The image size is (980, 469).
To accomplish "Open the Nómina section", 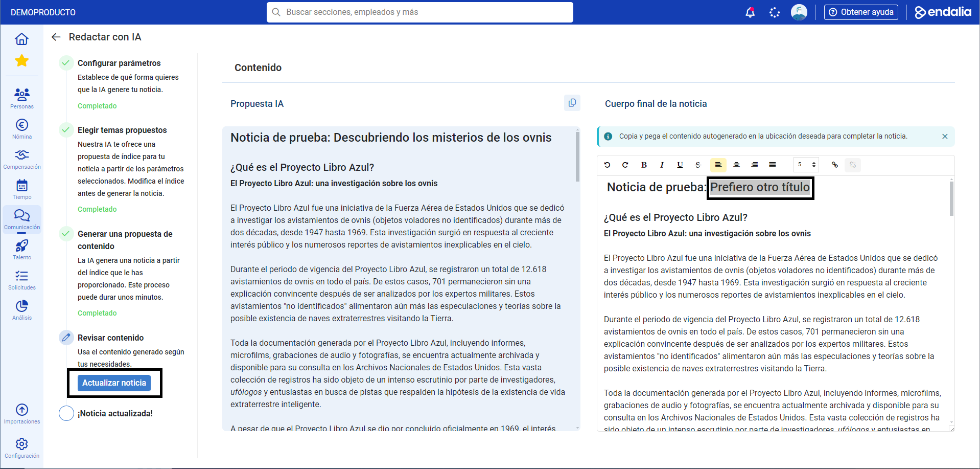I will pos(22,128).
